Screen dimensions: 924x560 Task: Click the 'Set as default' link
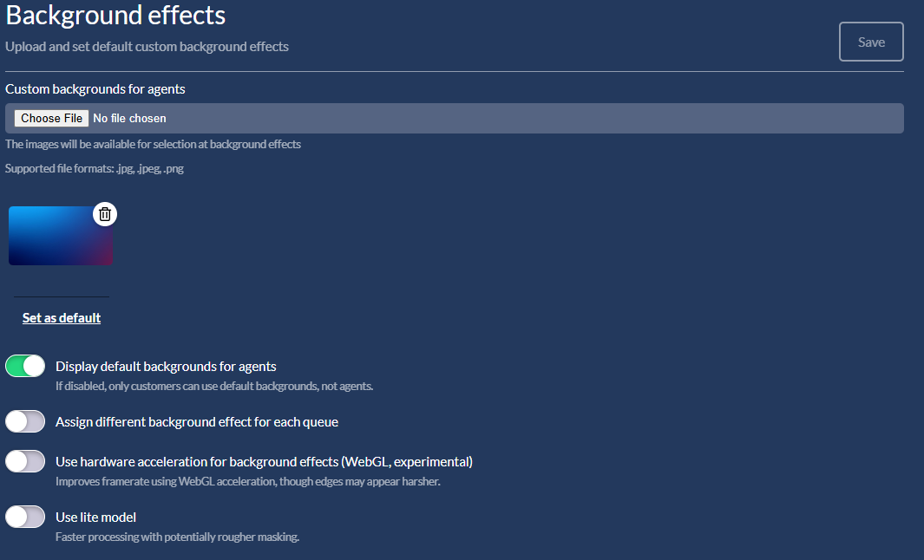pyautogui.click(x=62, y=318)
